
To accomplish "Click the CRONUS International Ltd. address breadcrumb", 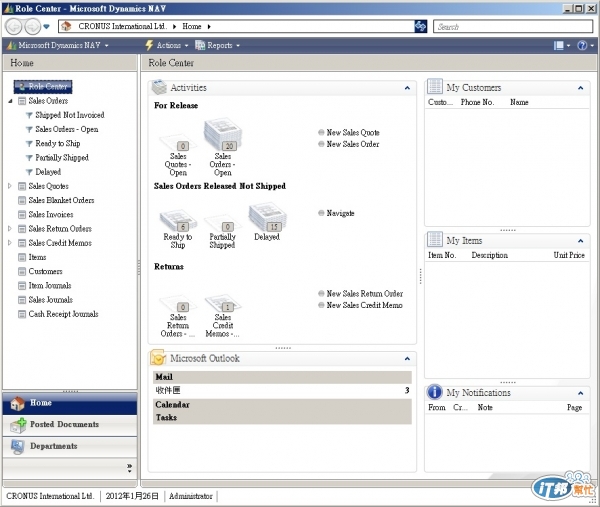I will tap(122, 26).
